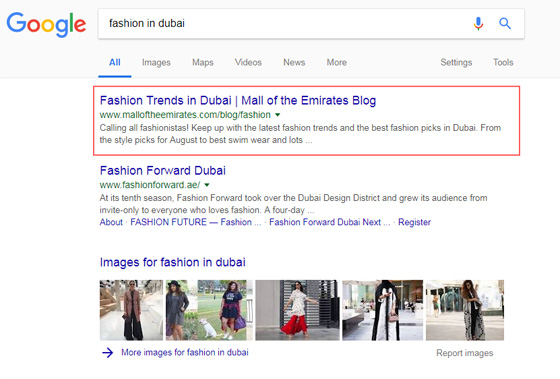Screen dimensions: 560x379
Task: Expand dropdown arrow next to fashionforward.ae URL
Action: click(x=207, y=185)
